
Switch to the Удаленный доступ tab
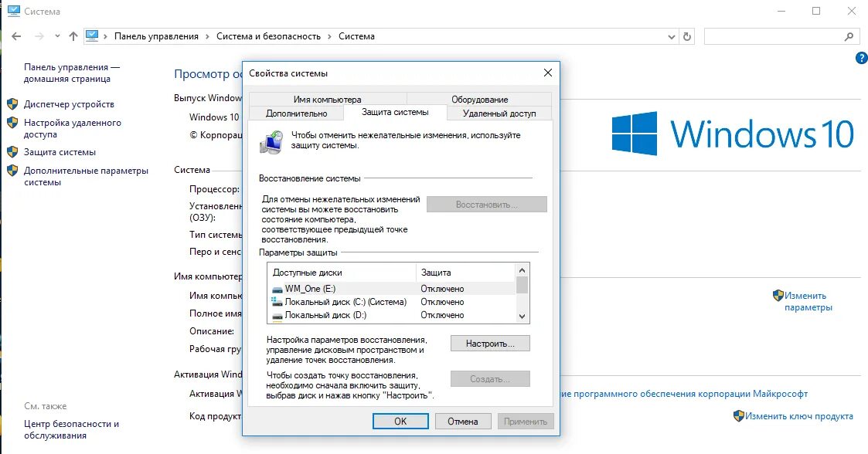pyautogui.click(x=499, y=113)
